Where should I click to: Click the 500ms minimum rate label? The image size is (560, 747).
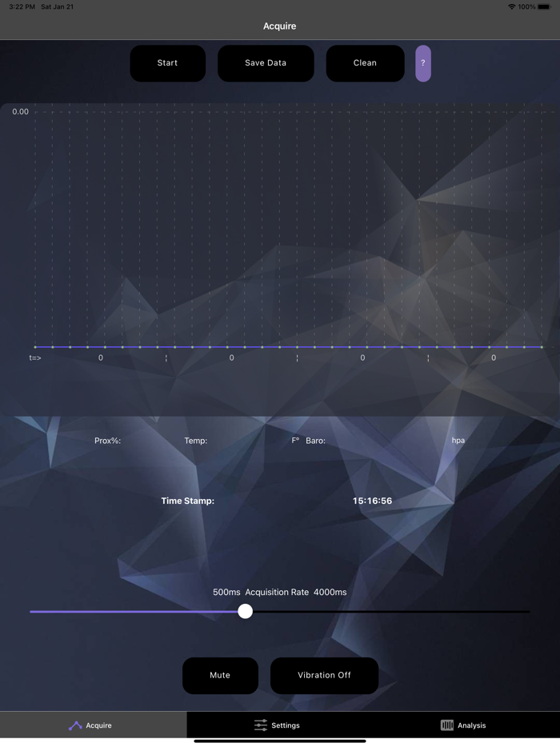point(226,592)
